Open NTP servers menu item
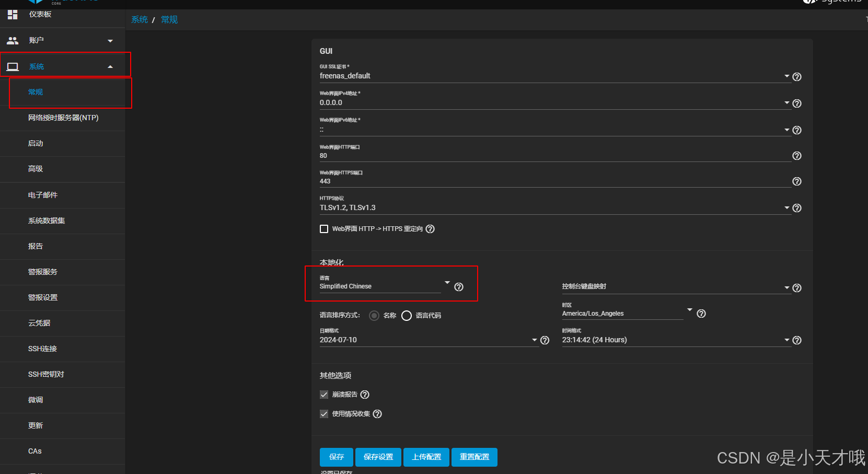 click(63, 118)
